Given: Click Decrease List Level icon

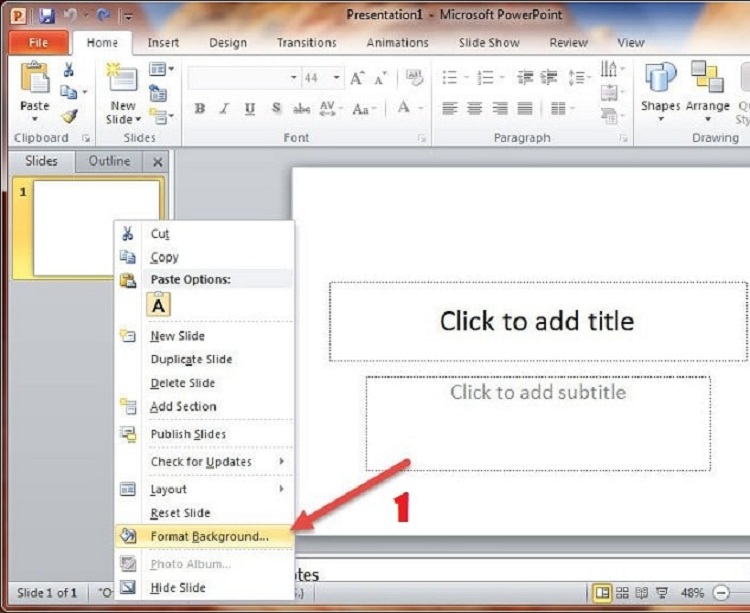Looking at the screenshot, I should click(x=525, y=77).
